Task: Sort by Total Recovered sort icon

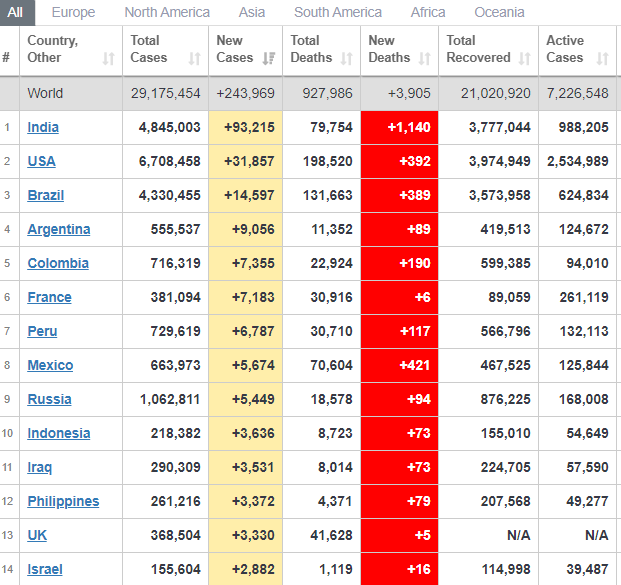Action: click(526, 59)
